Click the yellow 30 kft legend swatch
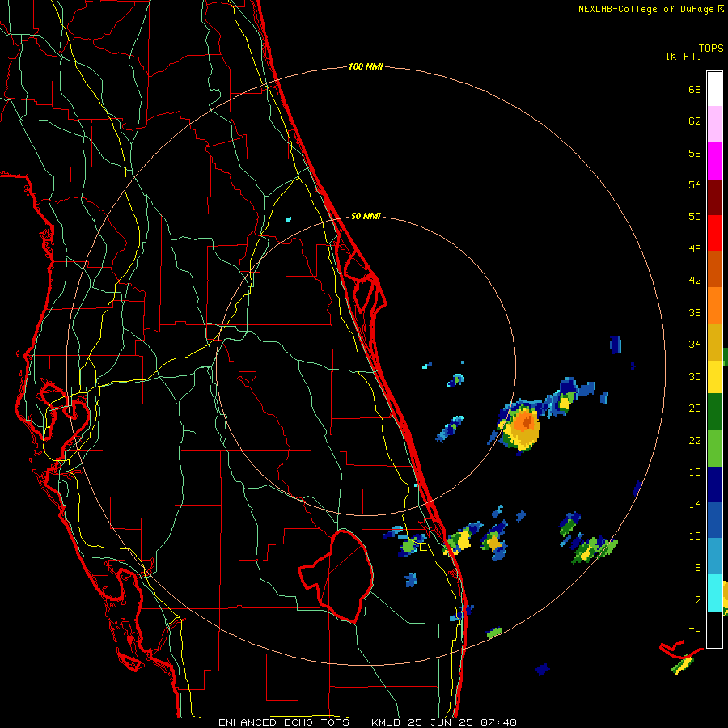Screen dimensions: 728x728 [x=714, y=377]
